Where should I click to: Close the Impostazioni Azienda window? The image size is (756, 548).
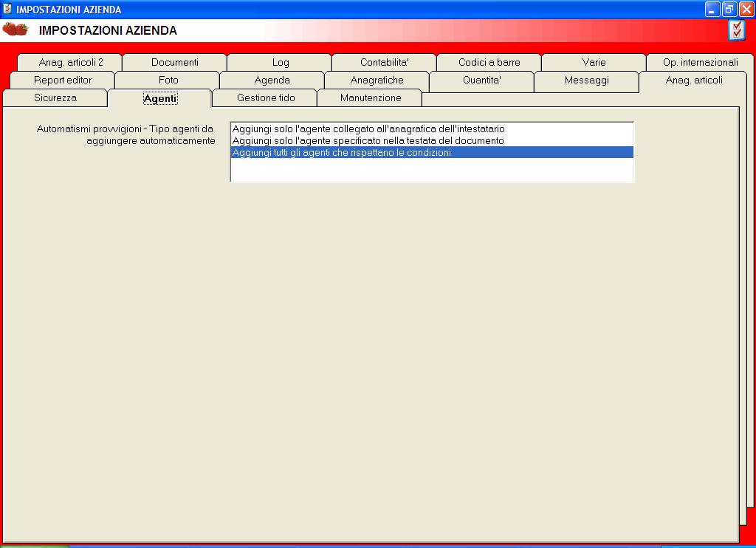pos(746,9)
